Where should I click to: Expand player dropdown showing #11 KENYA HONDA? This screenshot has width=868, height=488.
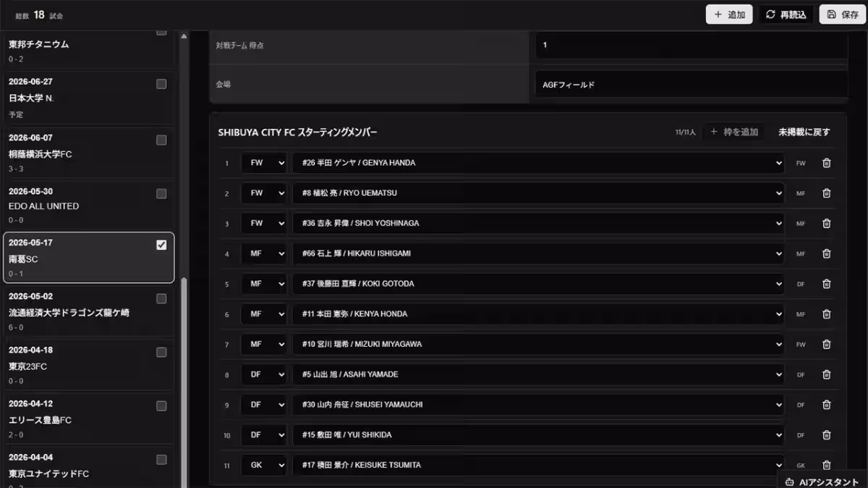539,314
